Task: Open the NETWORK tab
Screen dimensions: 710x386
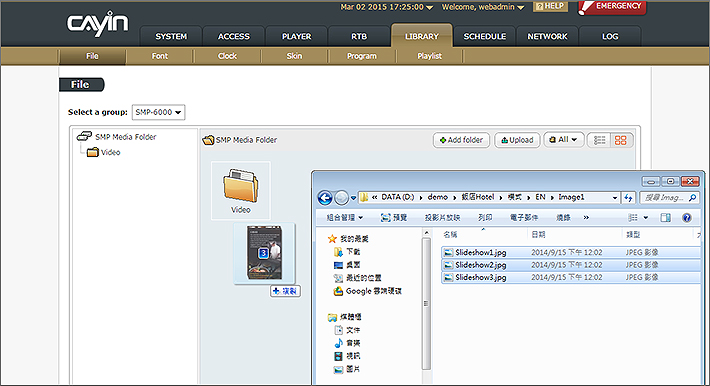Action: pos(547,36)
